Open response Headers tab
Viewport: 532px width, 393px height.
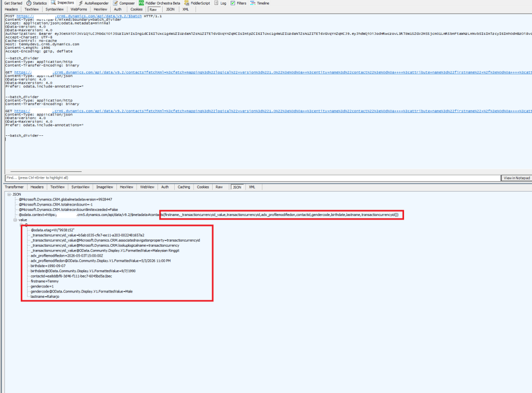[x=37, y=187]
